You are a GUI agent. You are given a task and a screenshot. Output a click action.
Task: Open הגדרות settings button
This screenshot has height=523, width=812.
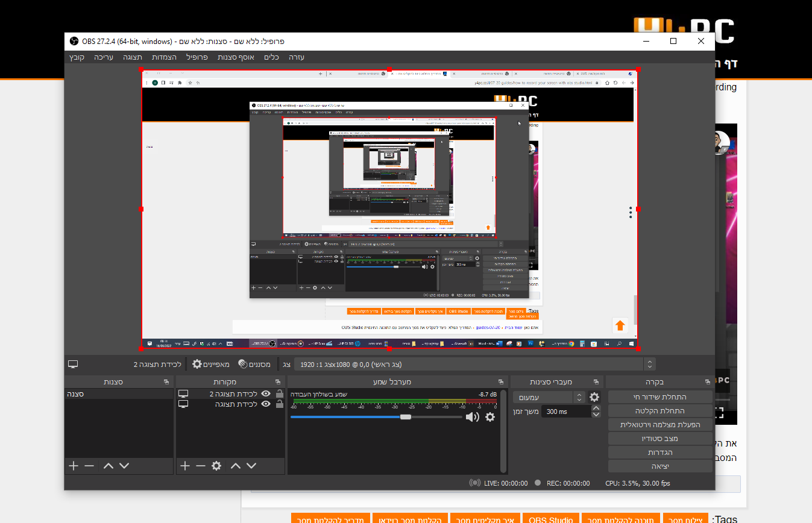(x=660, y=453)
